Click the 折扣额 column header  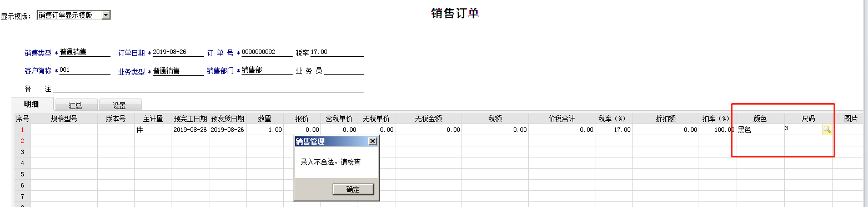[665, 119]
